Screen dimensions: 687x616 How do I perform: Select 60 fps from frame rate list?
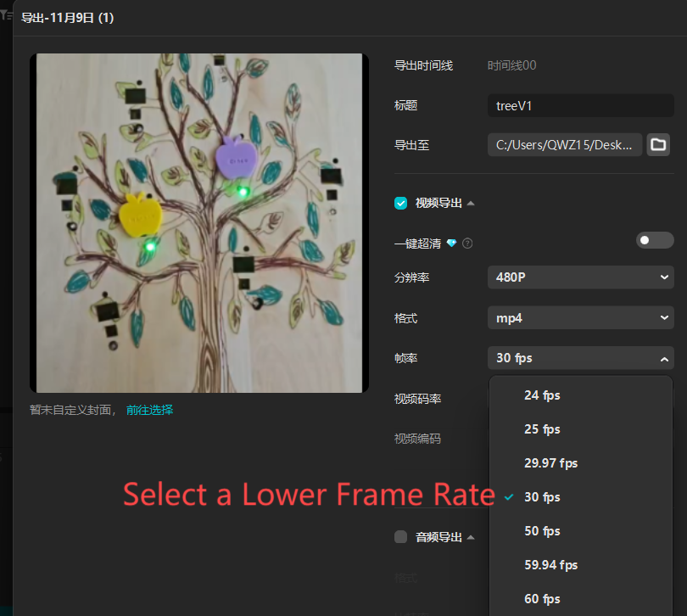point(580,599)
